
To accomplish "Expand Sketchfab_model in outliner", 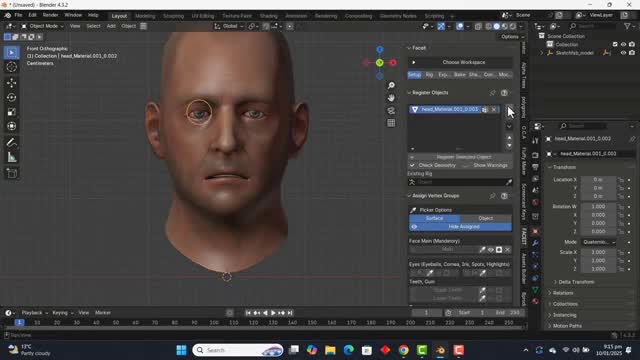I will click(x=542, y=53).
